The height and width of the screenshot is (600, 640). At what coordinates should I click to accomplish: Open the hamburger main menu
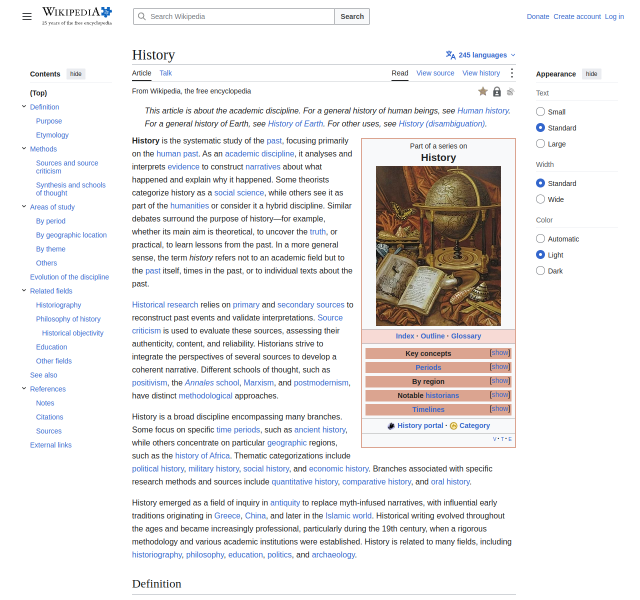click(27, 16)
